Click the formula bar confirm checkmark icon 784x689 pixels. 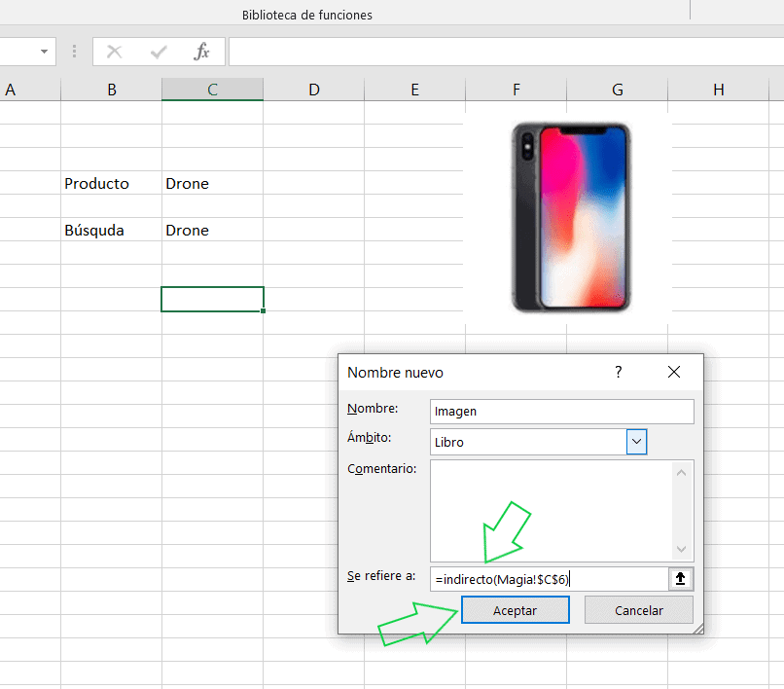159,52
